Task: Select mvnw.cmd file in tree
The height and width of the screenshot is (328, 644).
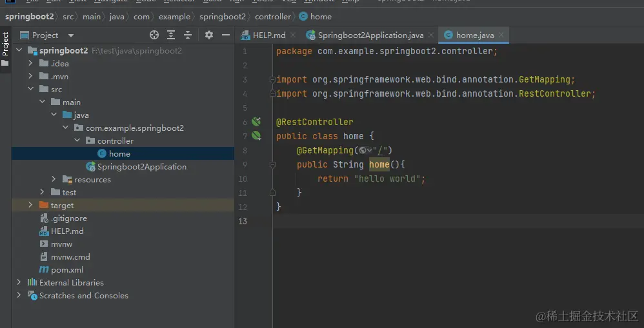Action: point(65,256)
